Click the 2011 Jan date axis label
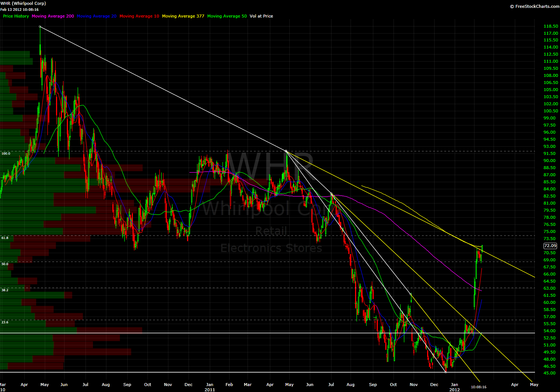 coord(209,387)
